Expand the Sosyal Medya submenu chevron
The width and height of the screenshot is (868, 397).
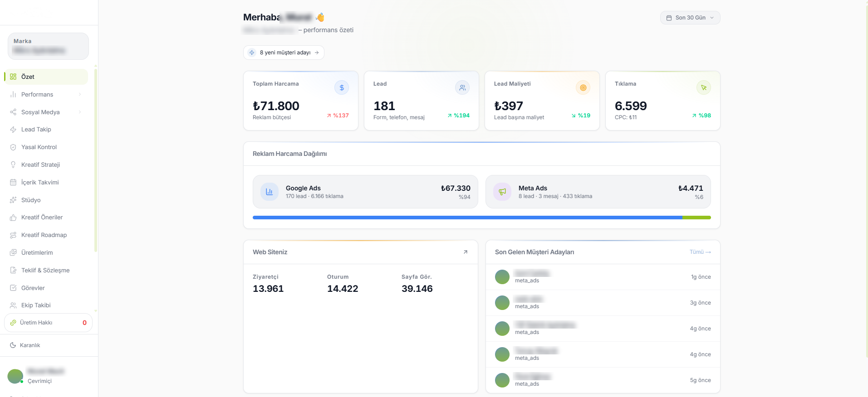(80, 112)
